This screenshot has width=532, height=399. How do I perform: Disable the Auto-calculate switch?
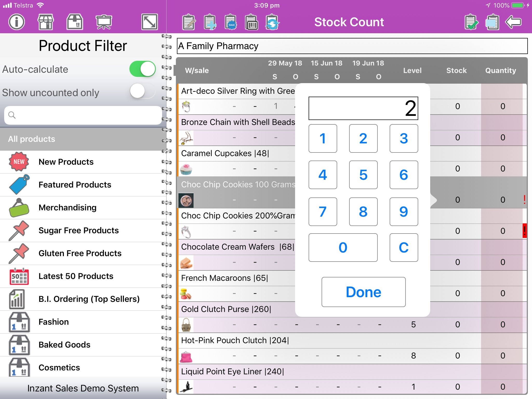pos(142,69)
